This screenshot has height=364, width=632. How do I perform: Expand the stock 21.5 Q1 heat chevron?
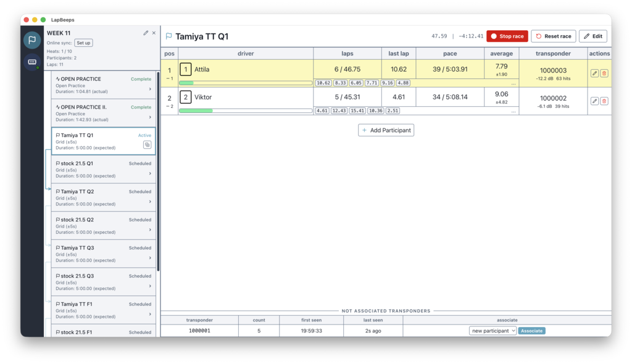point(150,173)
